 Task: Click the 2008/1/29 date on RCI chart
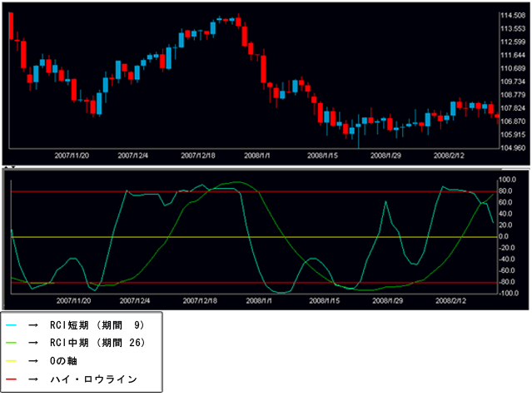point(387,300)
